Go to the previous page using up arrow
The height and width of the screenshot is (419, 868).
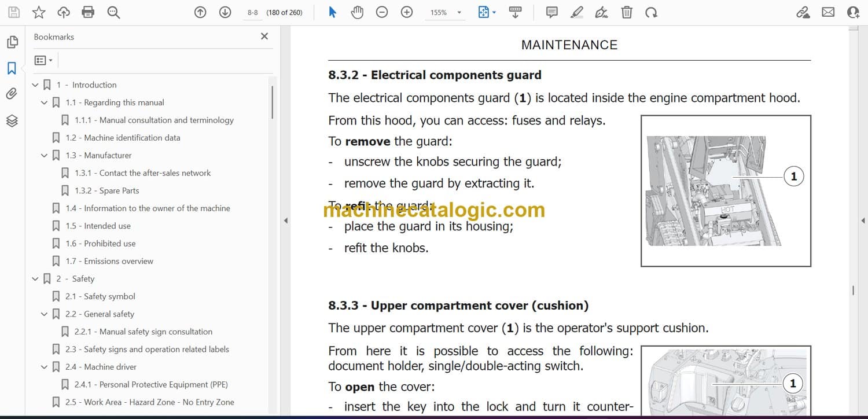tap(200, 12)
